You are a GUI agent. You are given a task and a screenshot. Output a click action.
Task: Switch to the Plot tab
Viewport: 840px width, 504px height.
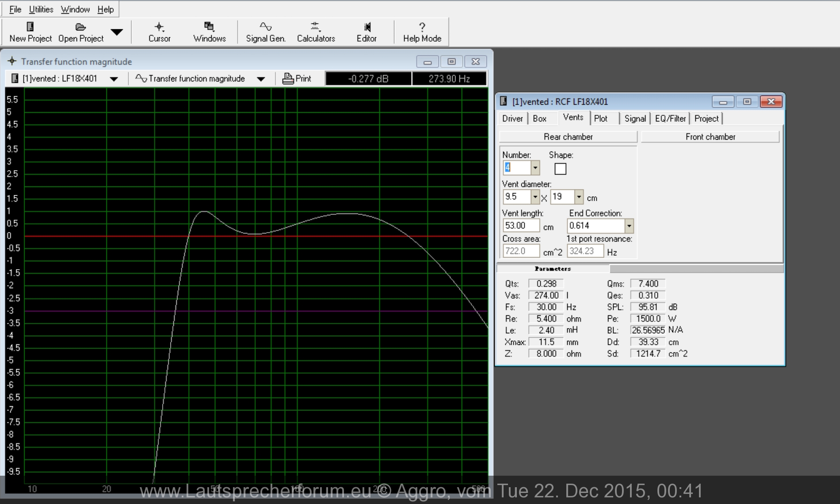click(600, 118)
